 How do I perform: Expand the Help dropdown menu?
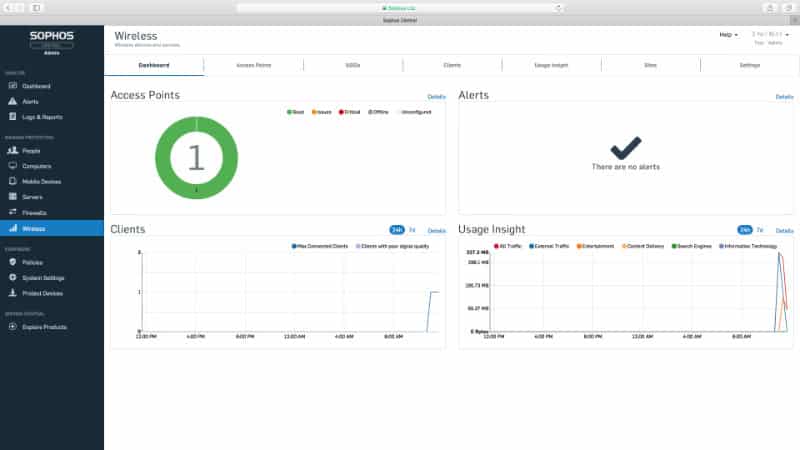[729, 35]
